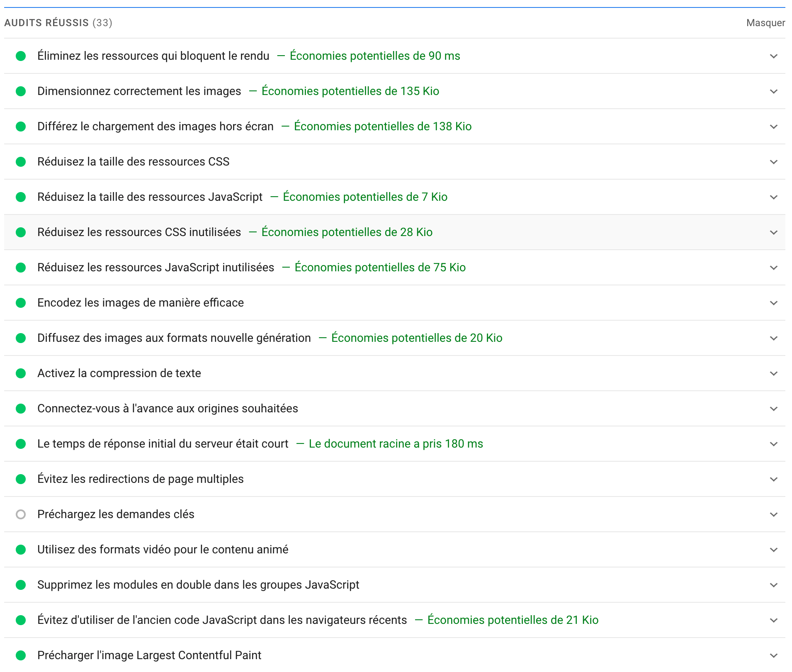Click the 'Masquer' link to hide passed audits
The width and height of the screenshot is (792, 672).
pos(765,23)
